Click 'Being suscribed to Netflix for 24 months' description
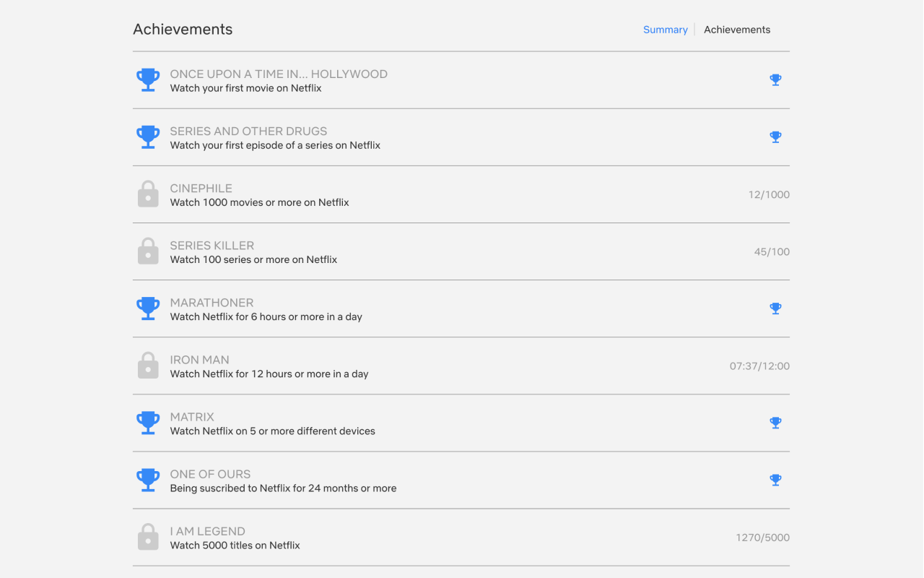Viewport: 924px width, 578px height. (x=283, y=488)
